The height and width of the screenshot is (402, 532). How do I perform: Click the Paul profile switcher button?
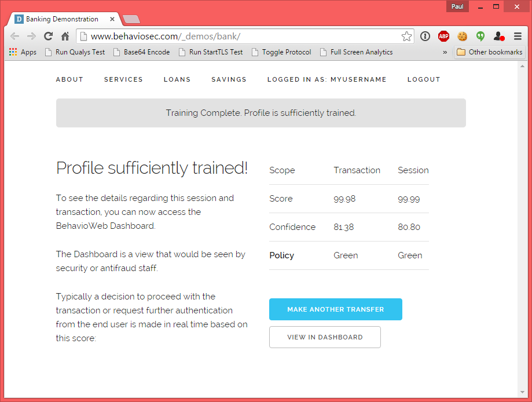[x=457, y=6]
